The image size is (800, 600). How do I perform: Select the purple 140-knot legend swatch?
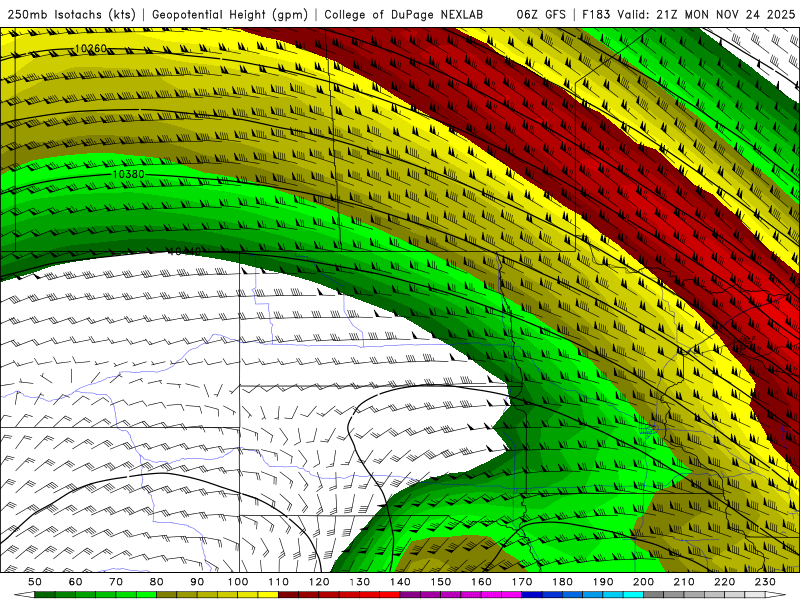pos(410,595)
